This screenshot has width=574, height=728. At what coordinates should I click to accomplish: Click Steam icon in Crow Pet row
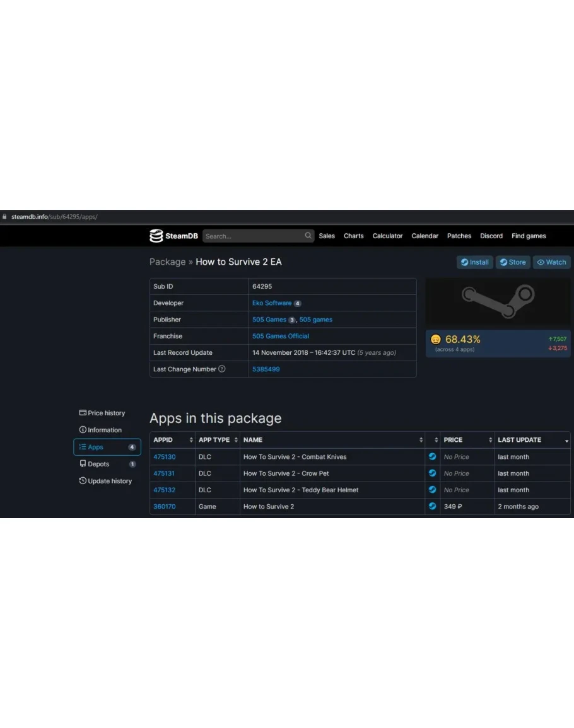click(x=432, y=473)
